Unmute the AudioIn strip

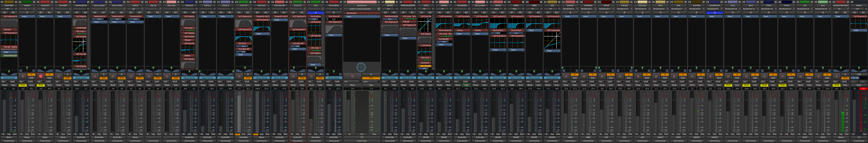pos(23,85)
